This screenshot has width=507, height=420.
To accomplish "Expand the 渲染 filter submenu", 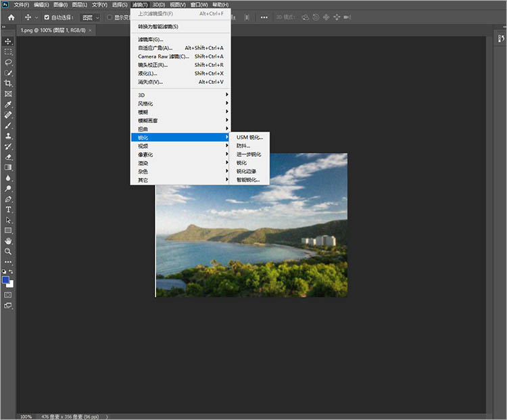I will (x=180, y=163).
